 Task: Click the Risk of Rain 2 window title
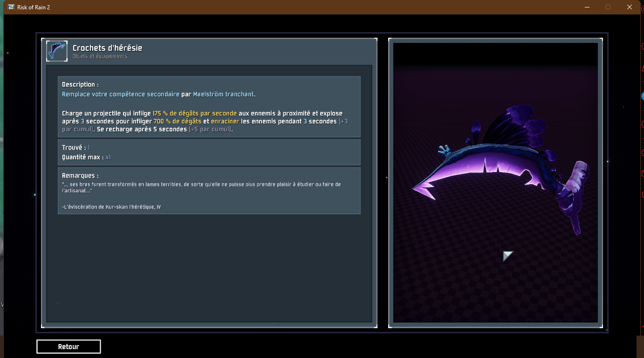tap(34, 7)
